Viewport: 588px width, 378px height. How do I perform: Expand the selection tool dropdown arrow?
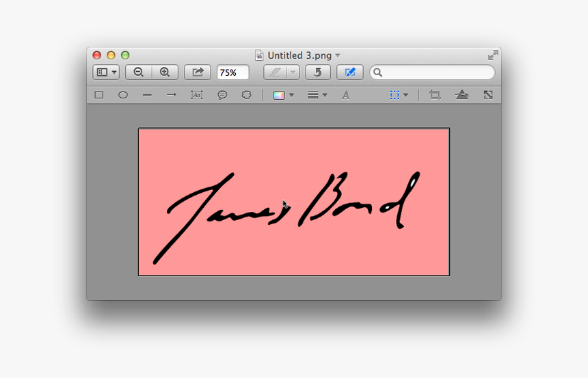(405, 95)
